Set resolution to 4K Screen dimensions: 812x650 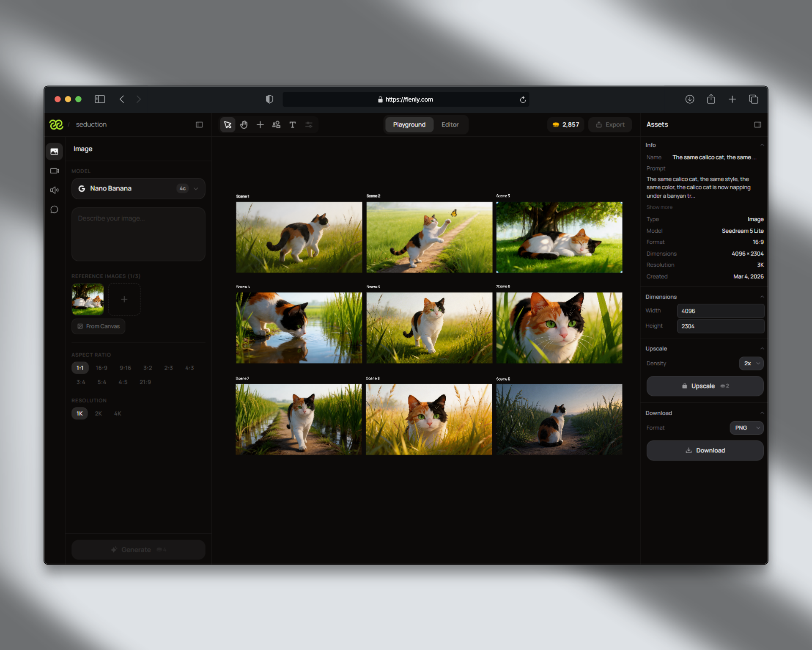click(117, 413)
